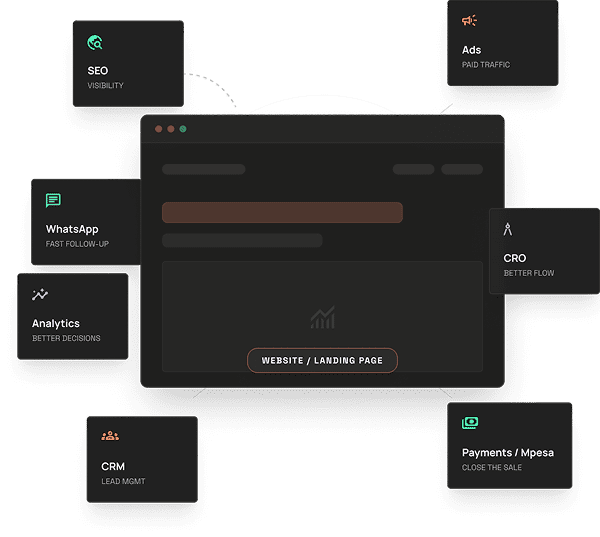Click the red dot in mockup window
Image resolution: width=600 pixels, height=537 pixels.
pos(157,129)
